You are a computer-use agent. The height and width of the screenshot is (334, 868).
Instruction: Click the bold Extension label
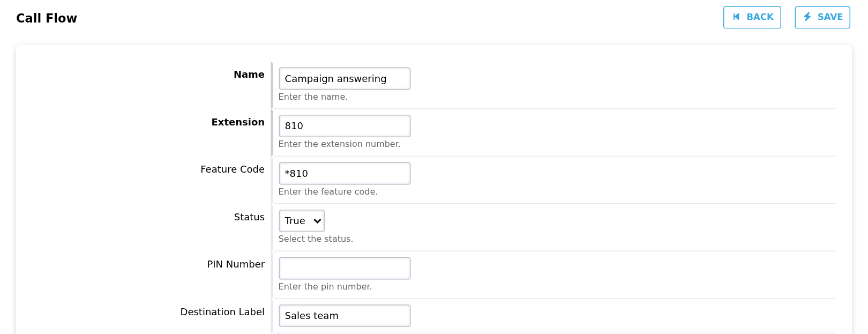[x=238, y=122]
